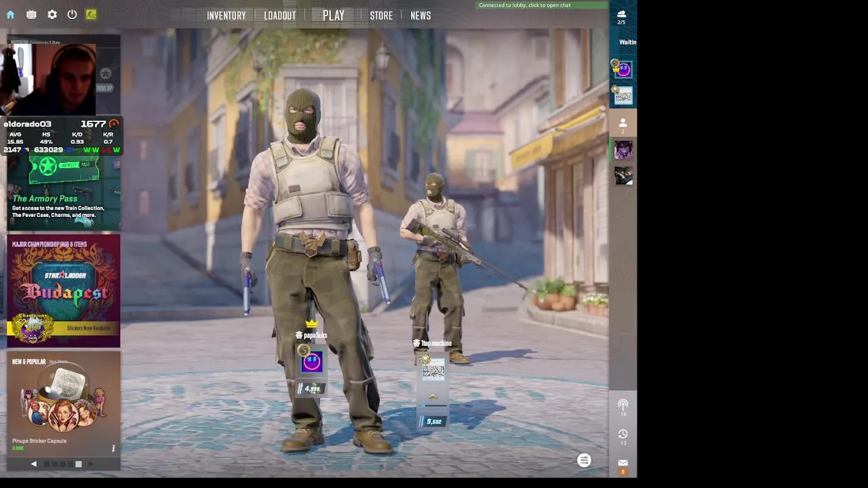Click trap machine premier rating 9,502 badge

point(433,422)
